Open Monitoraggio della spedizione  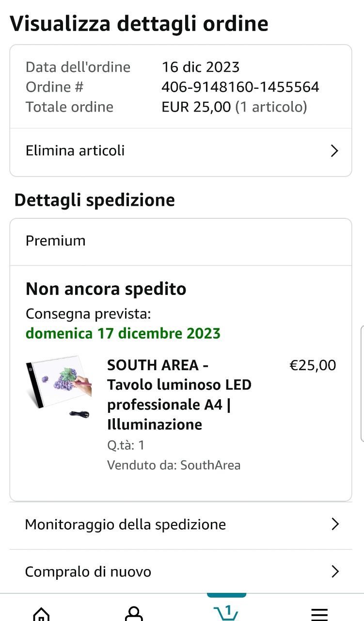coord(125,524)
